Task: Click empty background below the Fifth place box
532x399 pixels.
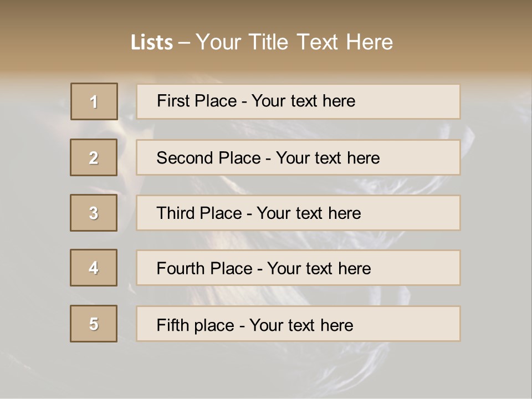Action: coord(266,371)
